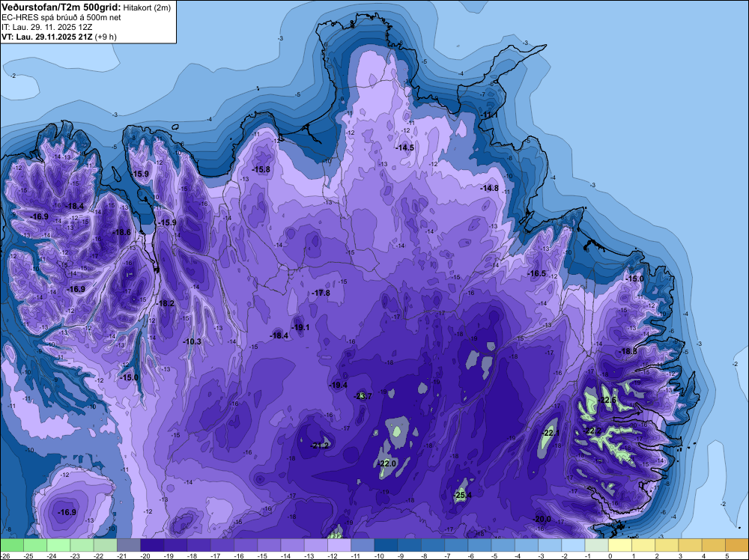Select the -5 blue legend swatch
Viewport: 749px width, 560px height.
[x=503, y=545]
